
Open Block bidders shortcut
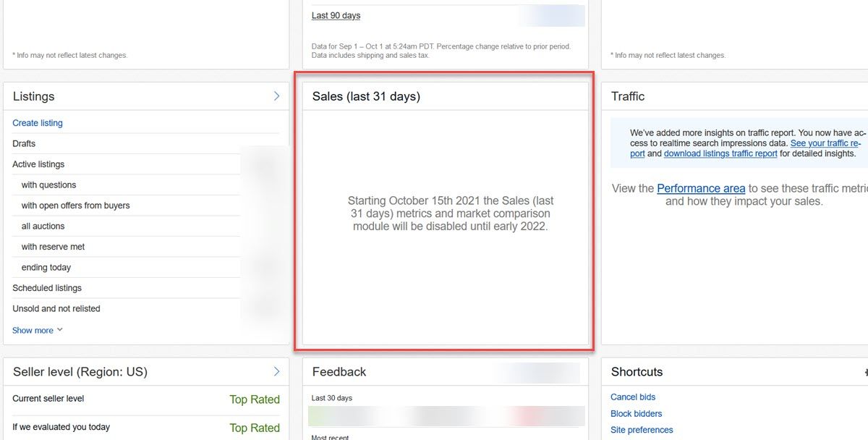(x=636, y=413)
